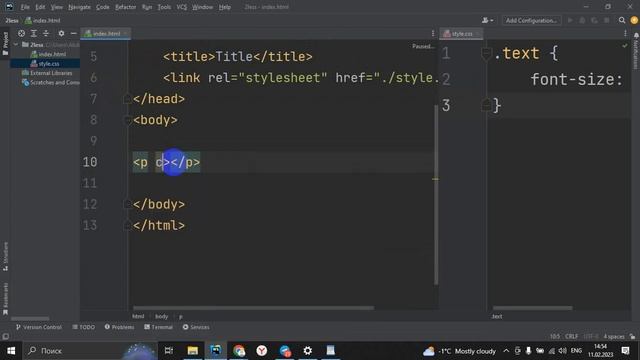Show hidden system tray icons chevron

(506, 351)
